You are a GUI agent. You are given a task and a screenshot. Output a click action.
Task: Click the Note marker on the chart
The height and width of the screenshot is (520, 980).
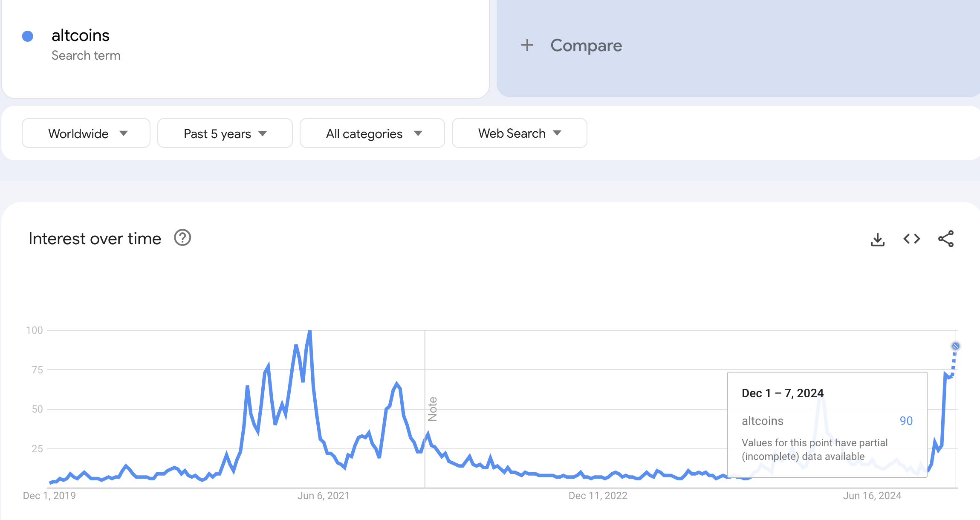coord(432,409)
